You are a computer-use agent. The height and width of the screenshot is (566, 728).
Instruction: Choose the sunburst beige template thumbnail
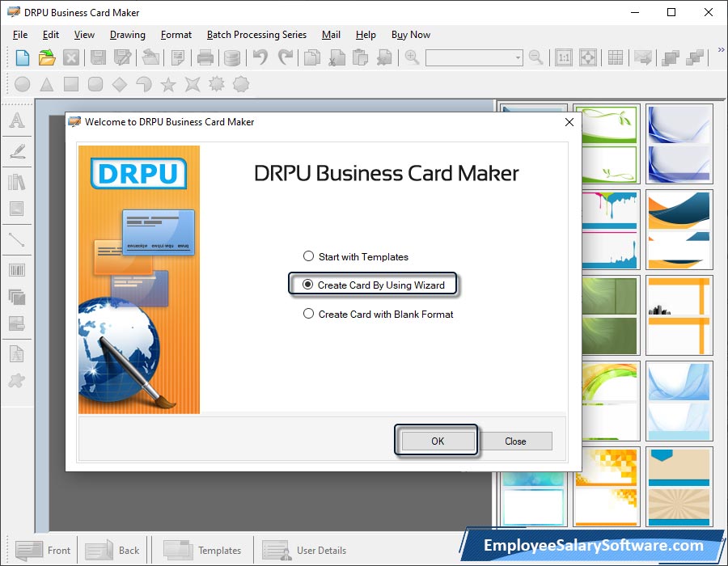coord(679,487)
